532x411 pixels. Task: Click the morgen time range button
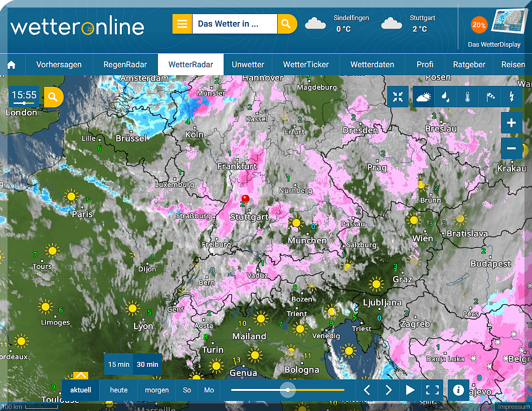tap(157, 390)
